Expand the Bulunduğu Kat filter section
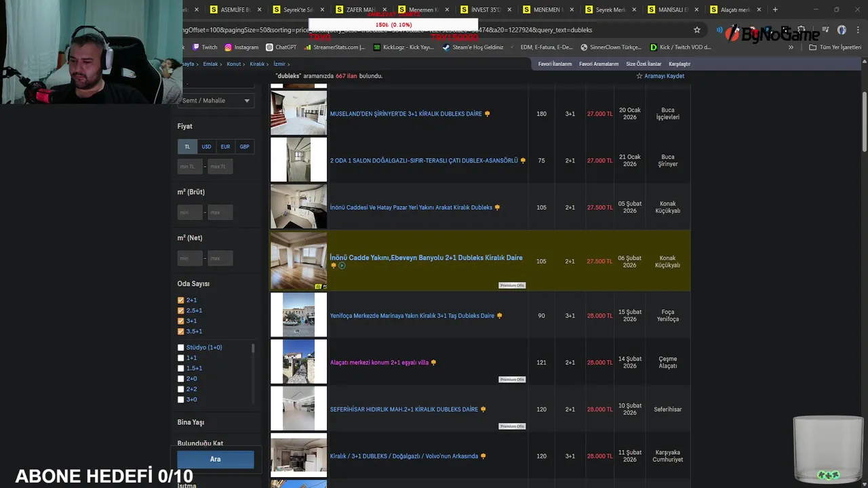868x488 pixels. pos(200,443)
